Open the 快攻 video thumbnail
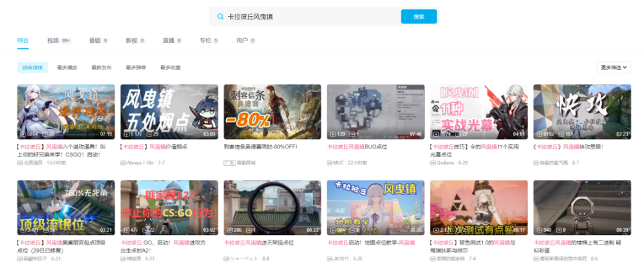644x274 pixels. point(582,112)
